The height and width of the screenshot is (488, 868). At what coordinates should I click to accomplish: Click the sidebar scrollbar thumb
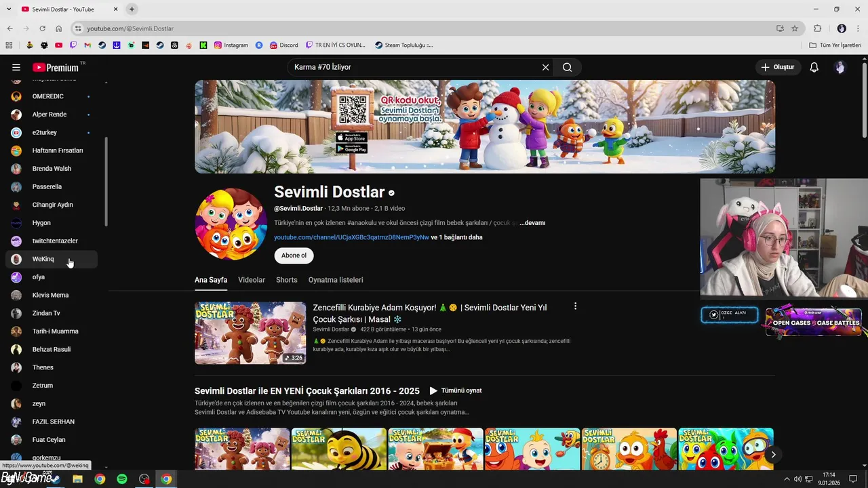(x=106, y=182)
